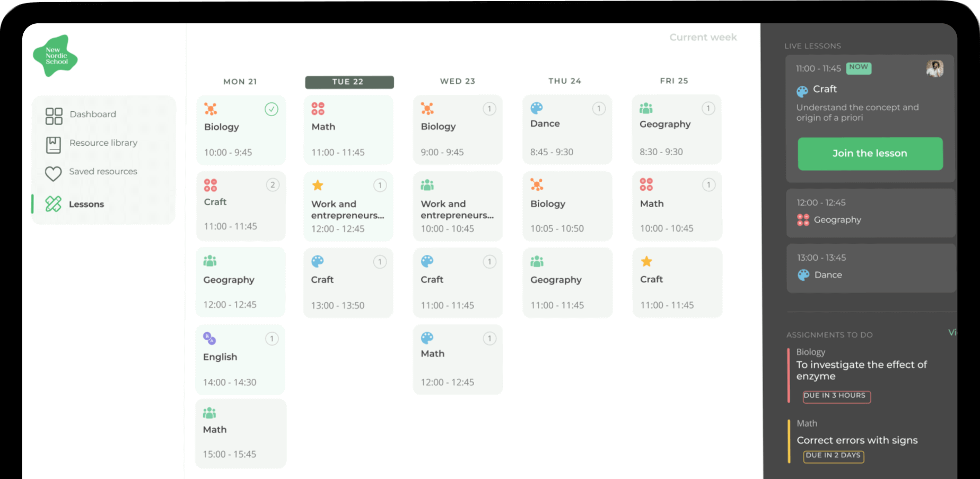Click the count badge on Friday Geography
Viewport: 980px width, 479px height.
point(708,109)
